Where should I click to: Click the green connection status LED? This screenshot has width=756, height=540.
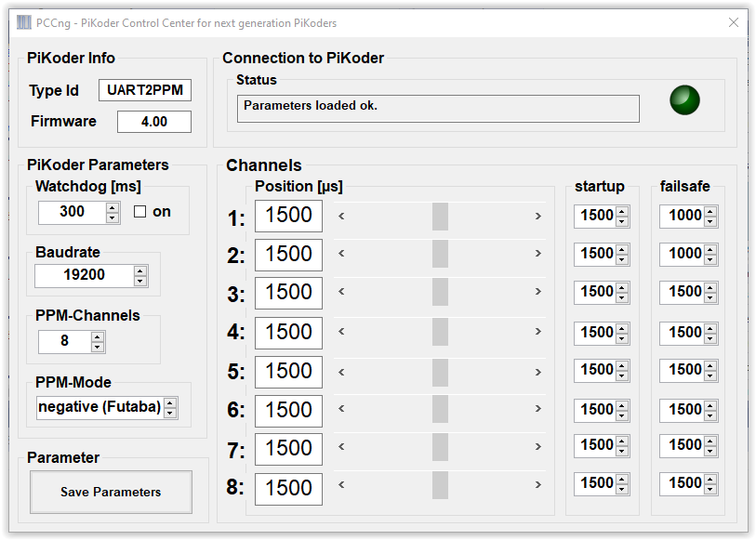pos(684,99)
